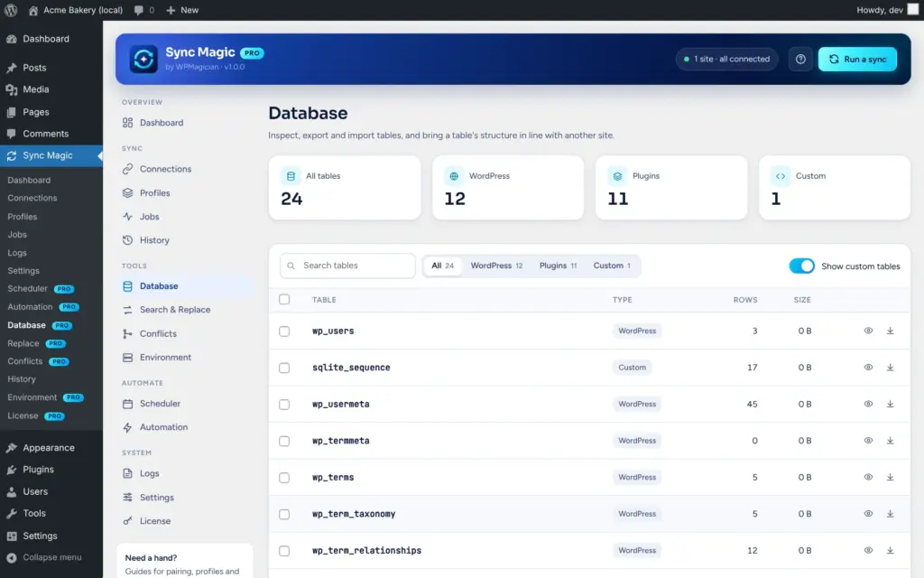Switch to the Plugins 11 filter tab

(x=558, y=266)
